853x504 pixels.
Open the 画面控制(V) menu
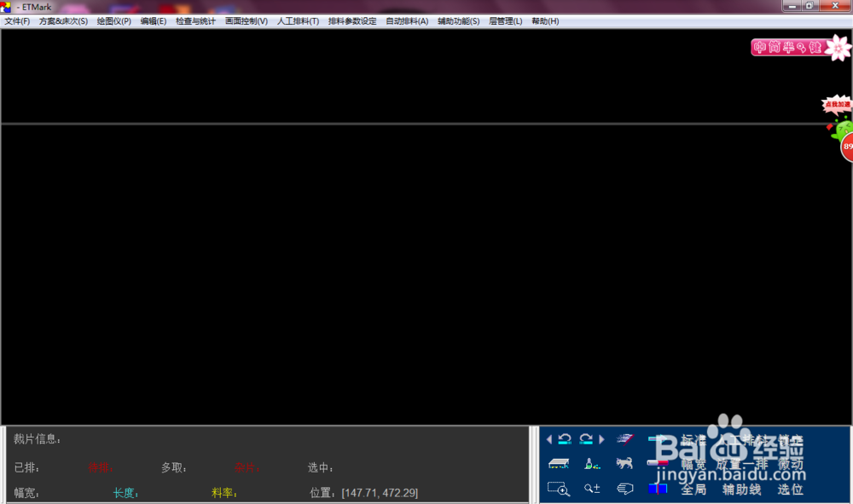(x=246, y=21)
